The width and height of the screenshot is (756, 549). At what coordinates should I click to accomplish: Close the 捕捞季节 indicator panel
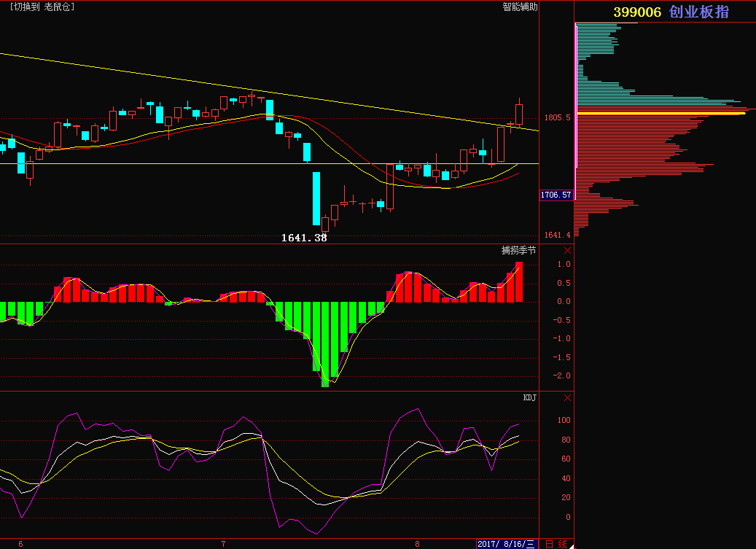click(x=567, y=251)
